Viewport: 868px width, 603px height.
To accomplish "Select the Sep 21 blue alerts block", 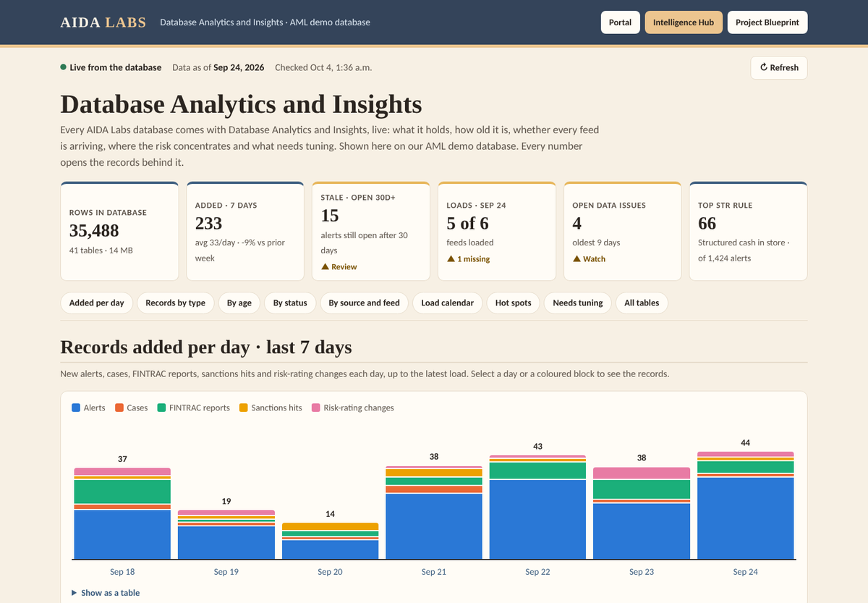I will coord(434,526).
